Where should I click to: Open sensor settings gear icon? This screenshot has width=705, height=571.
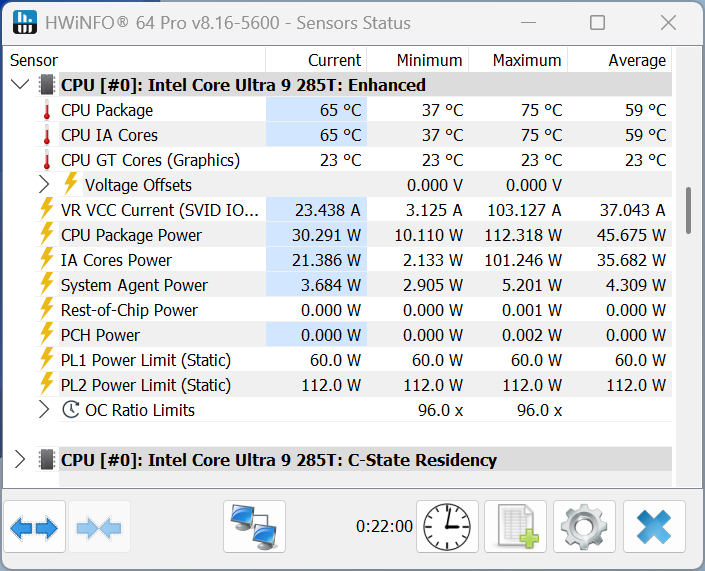tap(584, 527)
